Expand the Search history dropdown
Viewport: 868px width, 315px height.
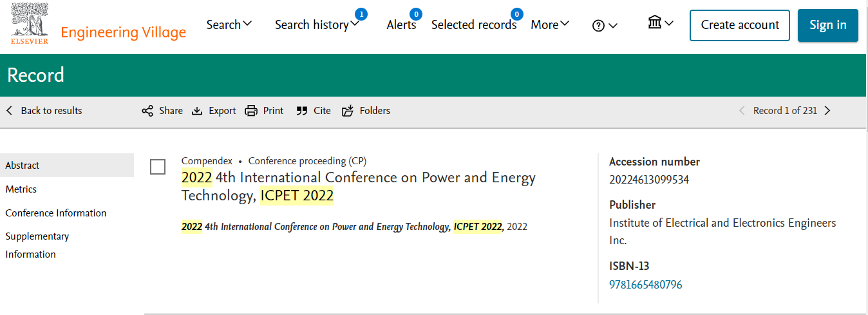pyautogui.click(x=317, y=24)
